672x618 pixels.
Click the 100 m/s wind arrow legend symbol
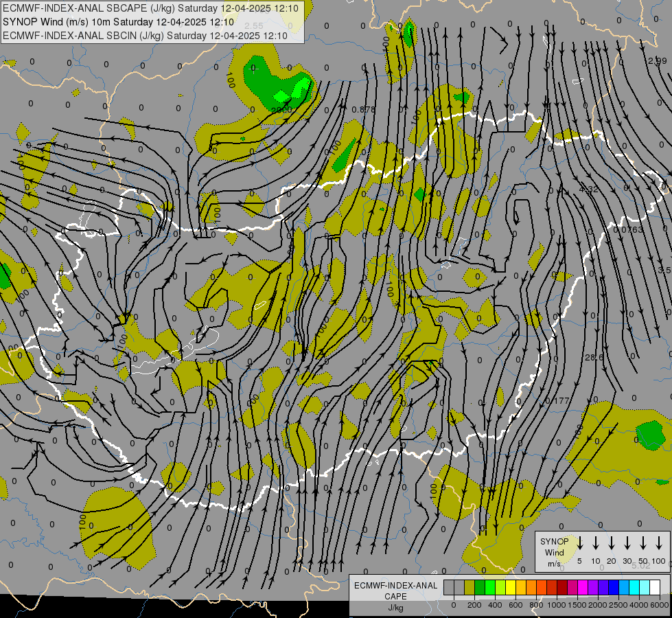(x=659, y=543)
